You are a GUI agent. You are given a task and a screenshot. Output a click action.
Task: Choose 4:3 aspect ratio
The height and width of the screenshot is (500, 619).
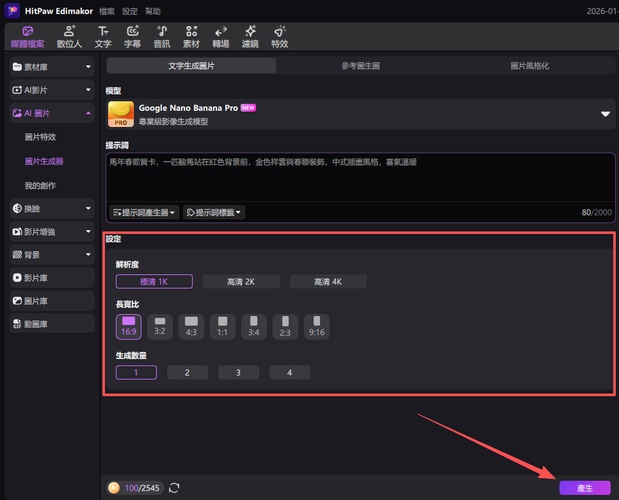pos(191,327)
